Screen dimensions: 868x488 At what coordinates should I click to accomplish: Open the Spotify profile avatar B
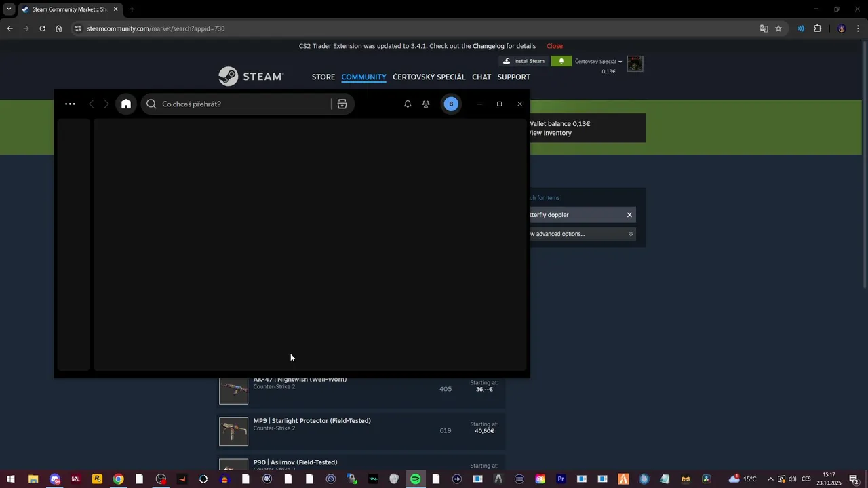(x=452, y=104)
